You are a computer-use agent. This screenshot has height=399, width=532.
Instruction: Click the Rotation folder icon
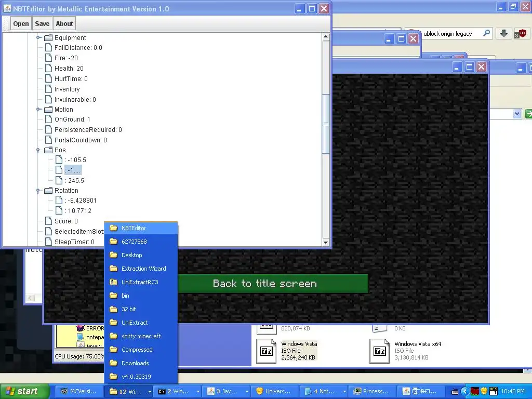click(48, 191)
